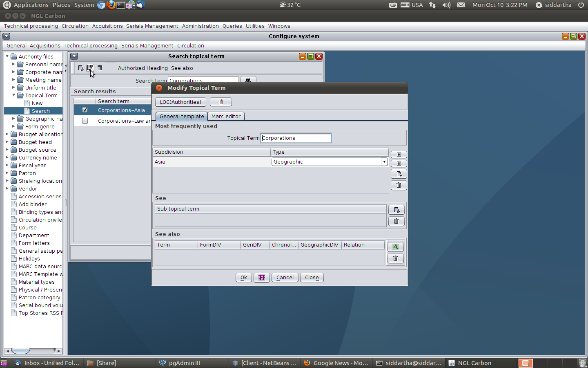Click the new record icon in Search toolbar
Image resolution: width=588 pixels, height=368 pixels.
tap(80, 68)
